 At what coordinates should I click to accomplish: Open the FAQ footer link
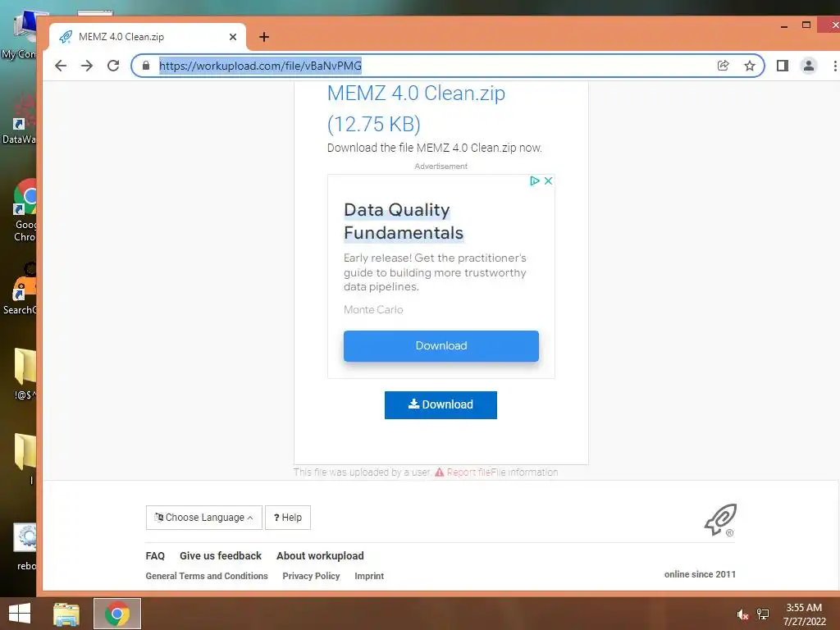[155, 556]
